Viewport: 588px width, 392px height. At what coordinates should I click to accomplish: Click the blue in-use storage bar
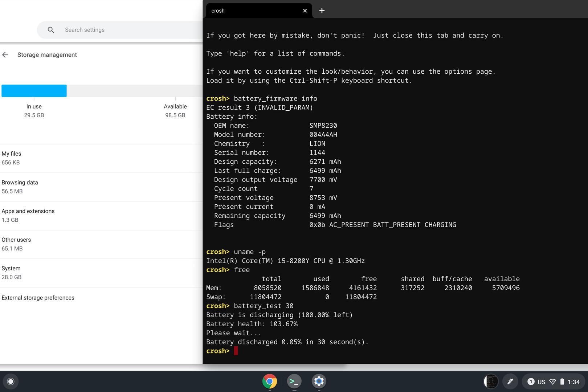34,91
